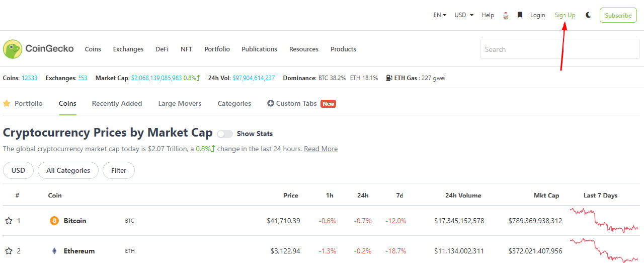
Task: Open the Ethereum coin page link
Action: coord(79,251)
